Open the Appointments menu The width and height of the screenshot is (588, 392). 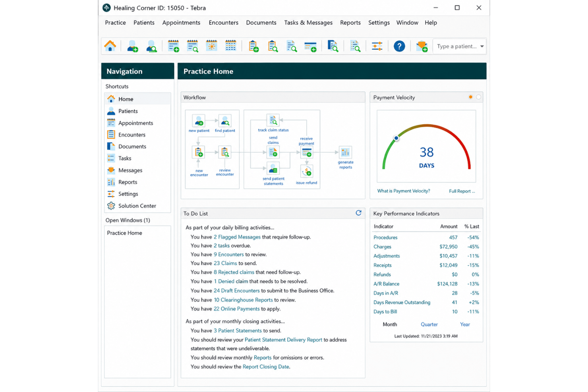click(x=181, y=23)
